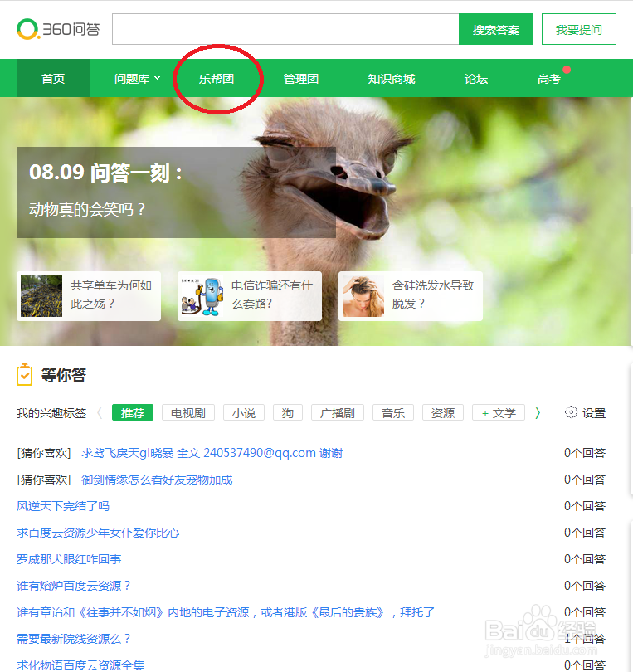
Task: Open question 谁有章诒和《往事并不如烟》内地的电子资源
Action: (226, 612)
